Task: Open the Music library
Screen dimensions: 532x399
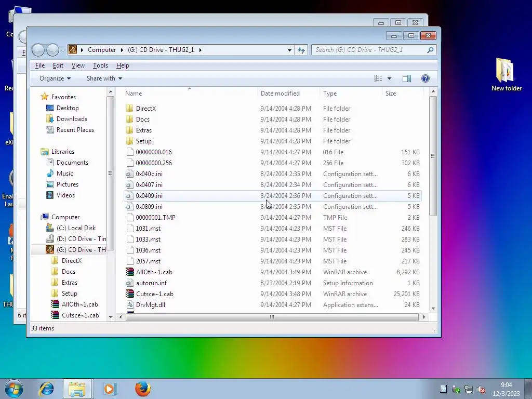Action: coord(64,174)
